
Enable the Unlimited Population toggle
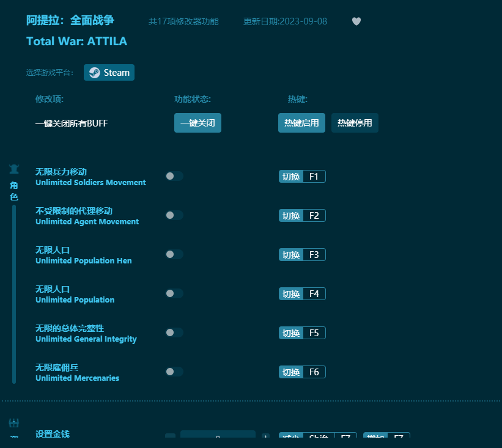(174, 293)
